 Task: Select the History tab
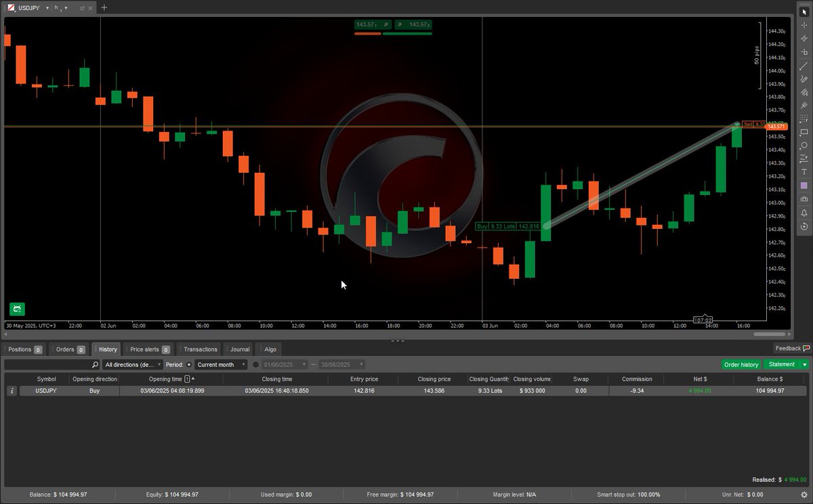click(x=107, y=350)
